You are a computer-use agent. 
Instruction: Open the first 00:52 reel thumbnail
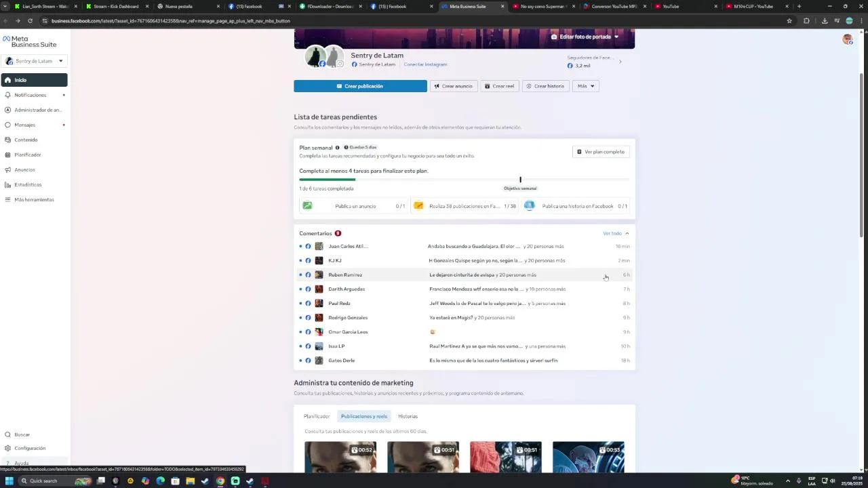340,457
